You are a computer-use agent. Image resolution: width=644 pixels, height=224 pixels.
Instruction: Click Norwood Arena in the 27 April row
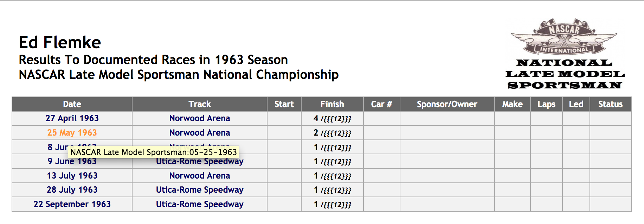[200, 118]
